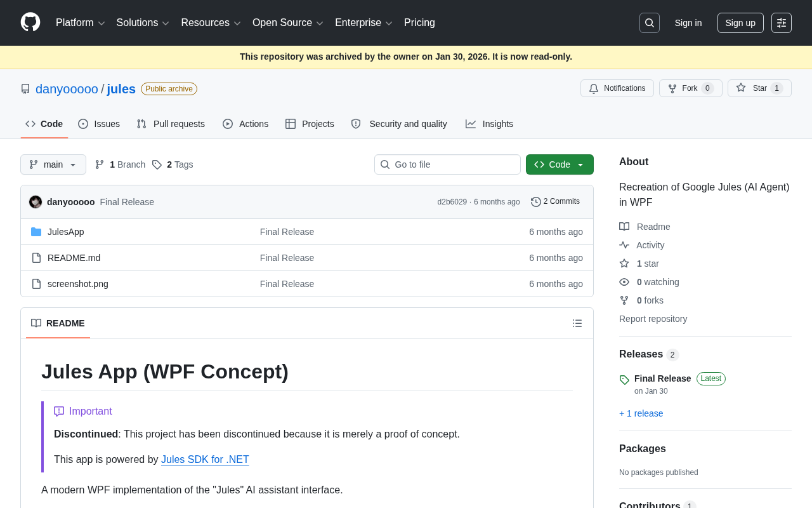The height and width of the screenshot is (508, 812).
Task: Click "6 months ago" in README.md row
Action: click(556, 258)
